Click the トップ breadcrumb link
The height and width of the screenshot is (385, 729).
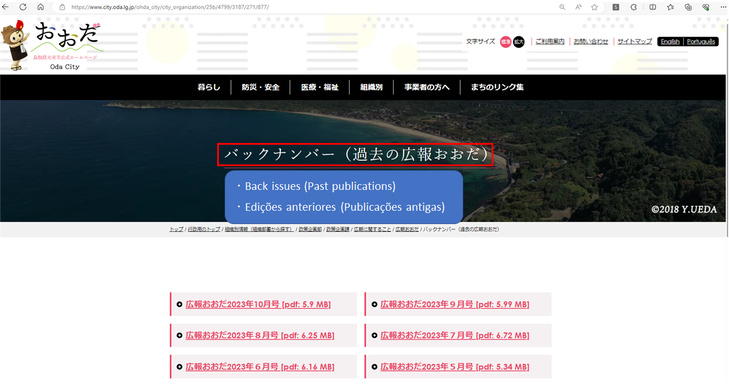tap(176, 229)
